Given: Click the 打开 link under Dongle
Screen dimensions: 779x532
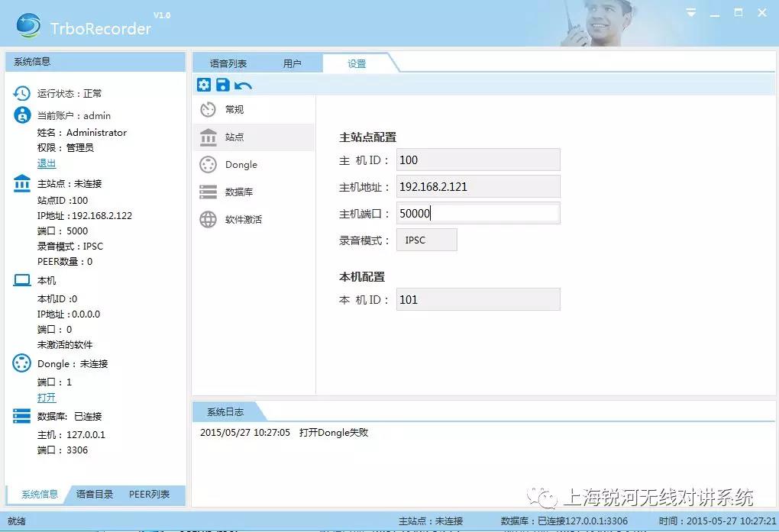Looking at the screenshot, I should 47,398.
